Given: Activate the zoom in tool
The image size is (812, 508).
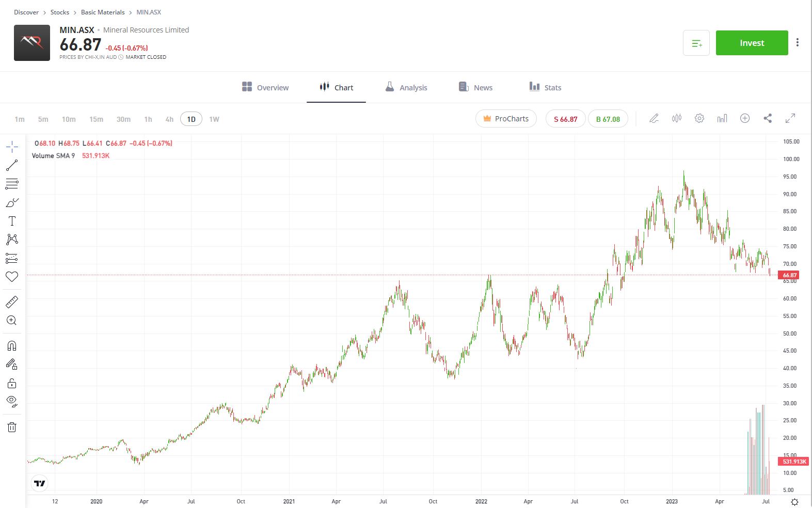Looking at the screenshot, I should [x=12, y=320].
